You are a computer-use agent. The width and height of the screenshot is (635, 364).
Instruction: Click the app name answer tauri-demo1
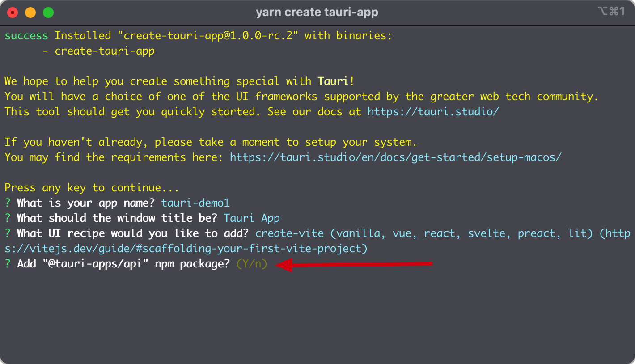(195, 203)
